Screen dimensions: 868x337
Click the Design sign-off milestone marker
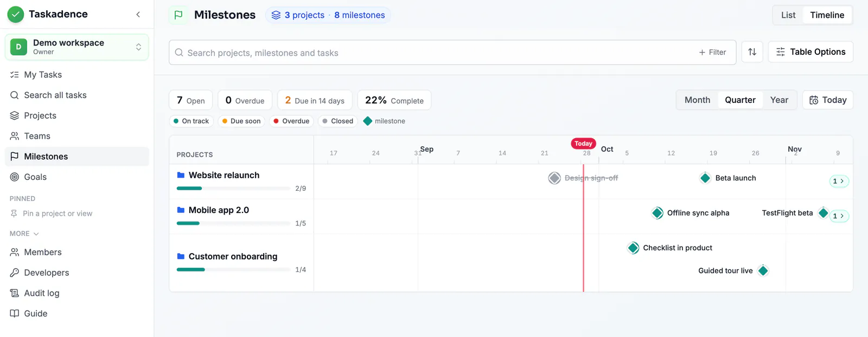(x=554, y=178)
